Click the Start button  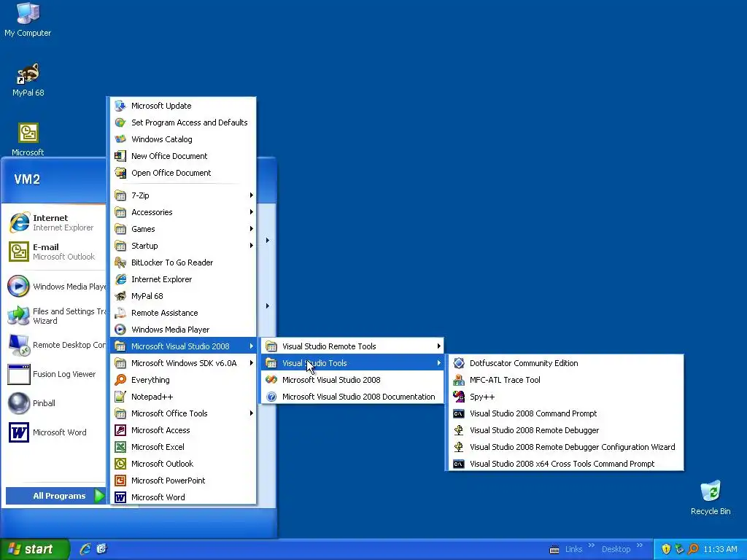[x=35, y=549]
